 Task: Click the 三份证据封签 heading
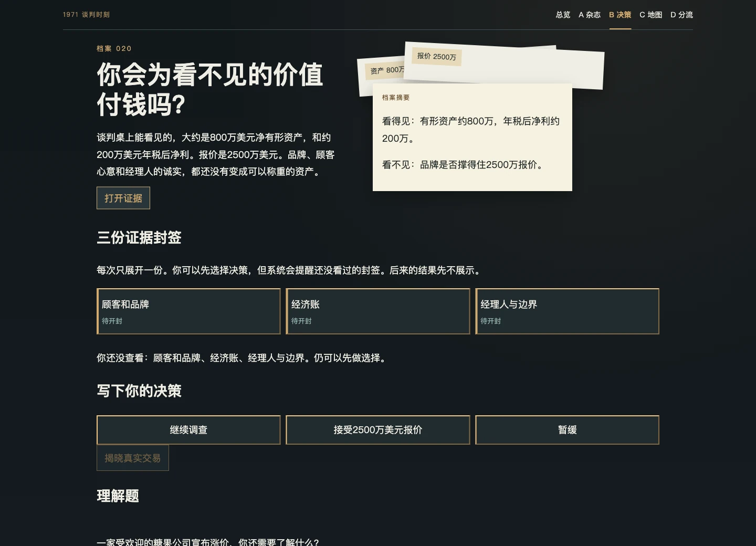[x=139, y=238]
